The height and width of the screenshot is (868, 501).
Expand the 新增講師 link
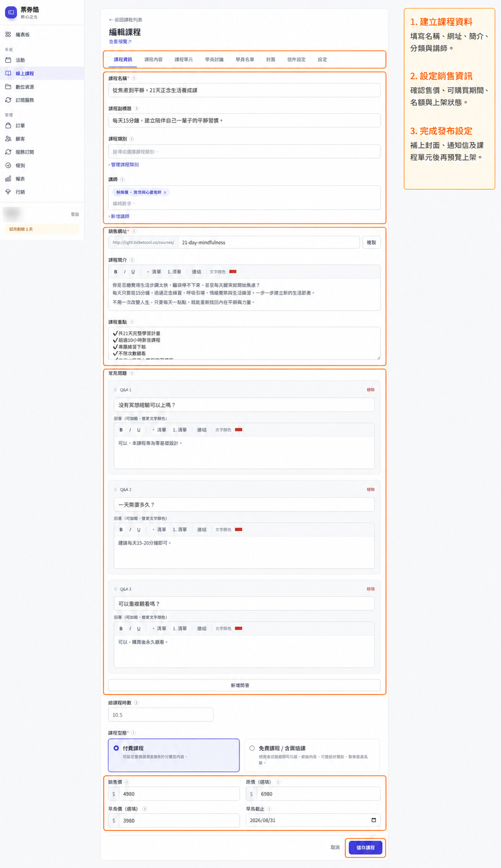click(119, 216)
